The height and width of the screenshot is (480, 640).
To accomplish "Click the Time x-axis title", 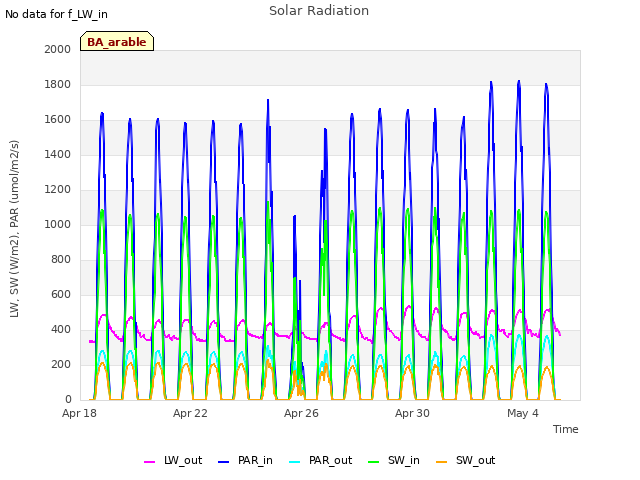I will [566, 429].
